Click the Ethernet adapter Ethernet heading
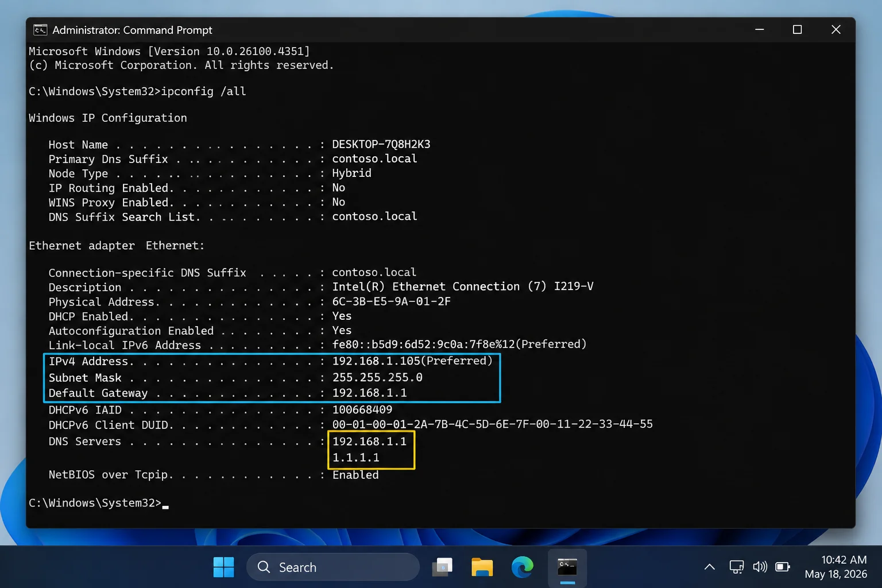Image resolution: width=882 pixels, height=588 pixels. (x=117, y=246)
